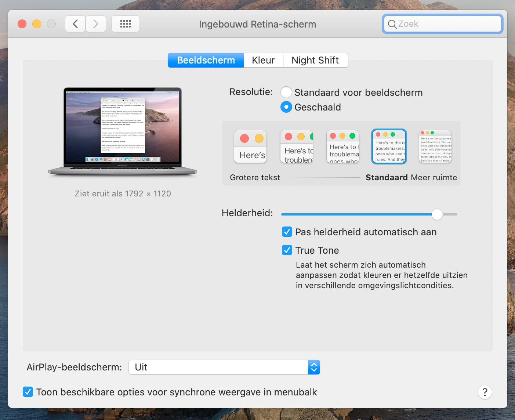Viewport: 515px width, 420px height.
Task: Open the AirPlay-beeldscherm dropdown
Action: (224, 367)
